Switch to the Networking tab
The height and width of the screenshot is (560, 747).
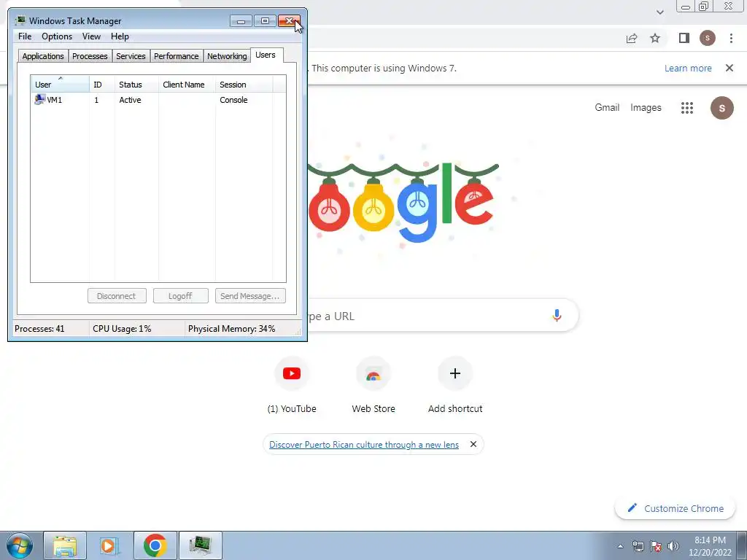(x=227, y=56)
